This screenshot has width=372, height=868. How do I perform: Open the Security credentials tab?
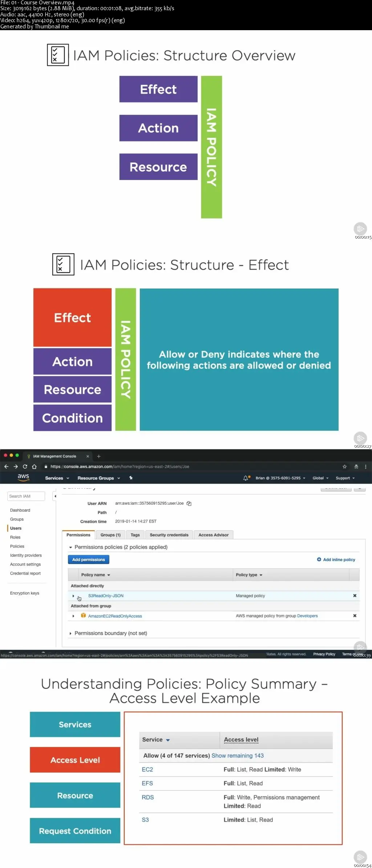[x=169, y=535]
